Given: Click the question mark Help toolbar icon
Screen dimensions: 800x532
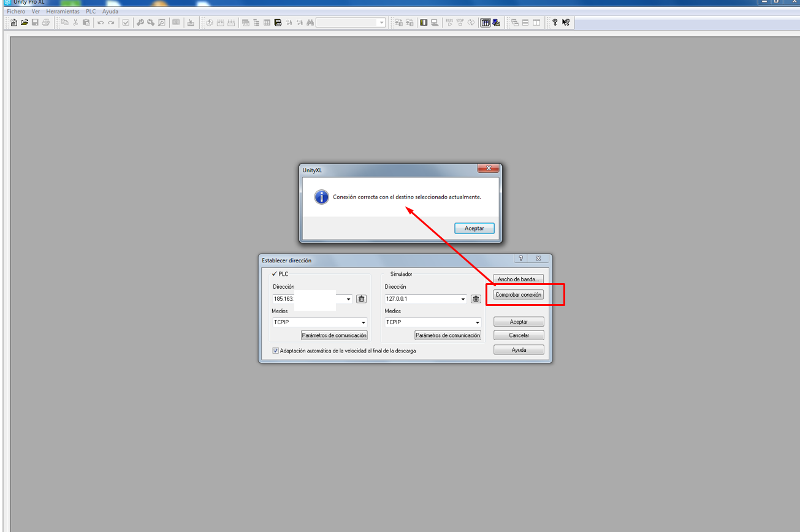Looking at the screenshot, I should (x=555, y=23).
